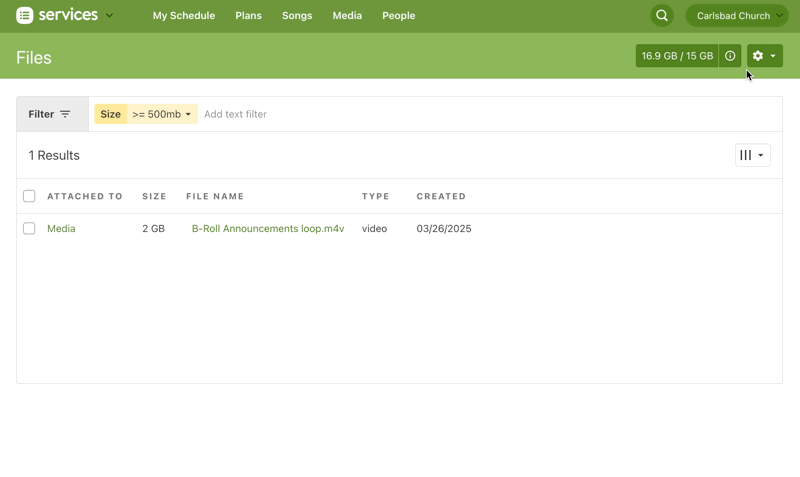Navigate to Songs section
800x477 pixels.
coord(297,16)
